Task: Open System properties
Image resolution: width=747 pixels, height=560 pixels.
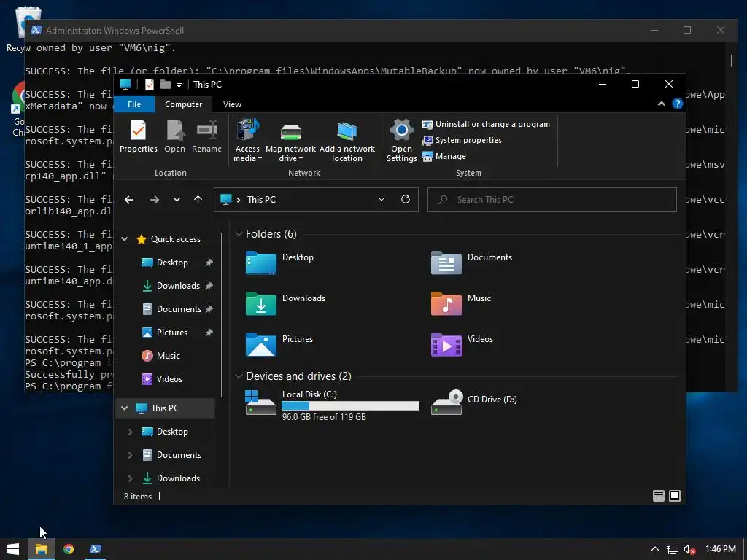Action: click(462, 141)
